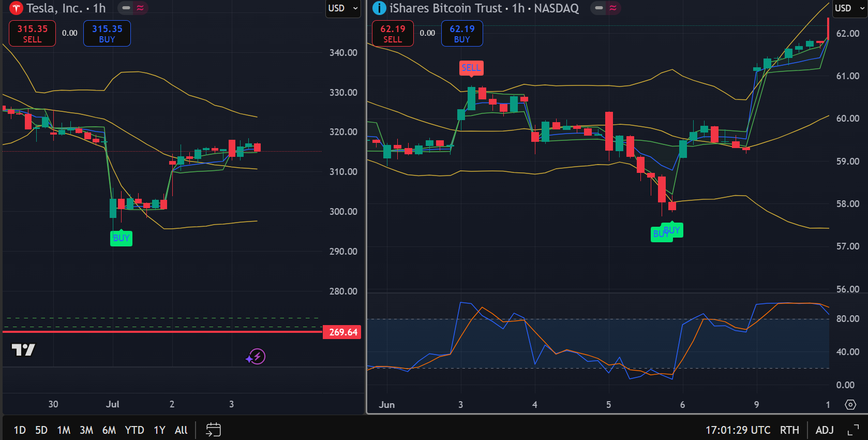The image size is (868, 440).
Task: Open the iShares chart time axis settings gear
Action: tap(850, 405)
